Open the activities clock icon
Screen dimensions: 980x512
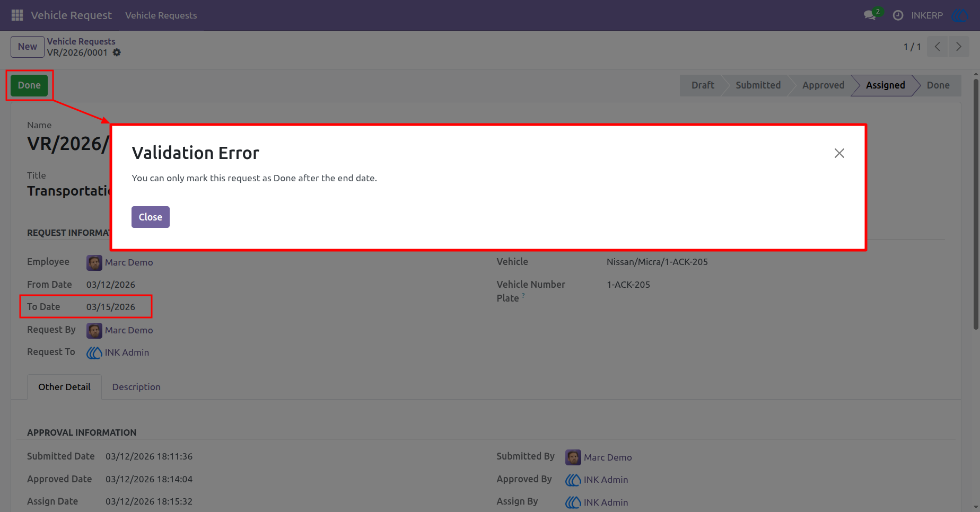coord(898,15)
